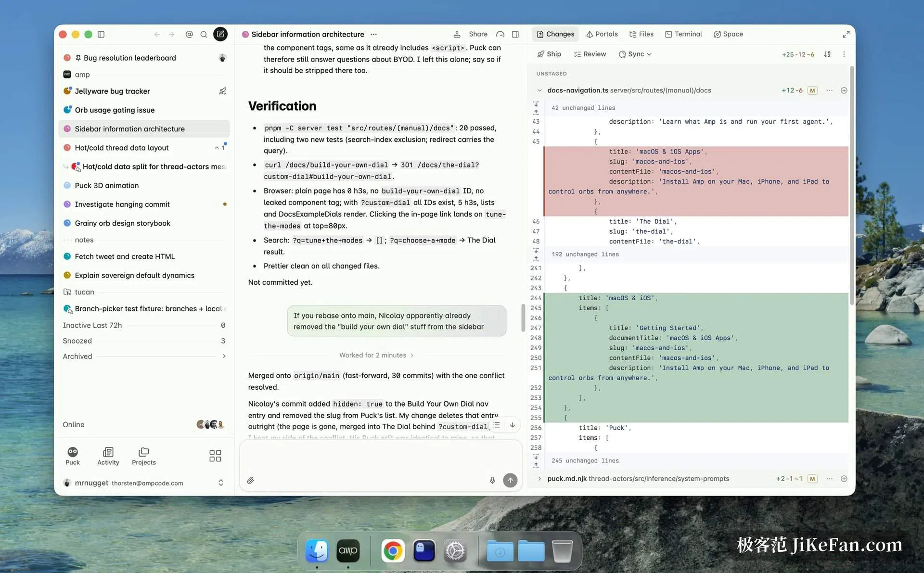924x573 pixels.
Task: Stage docs-navigation.ts with plus icon
Action: [844, 90]
